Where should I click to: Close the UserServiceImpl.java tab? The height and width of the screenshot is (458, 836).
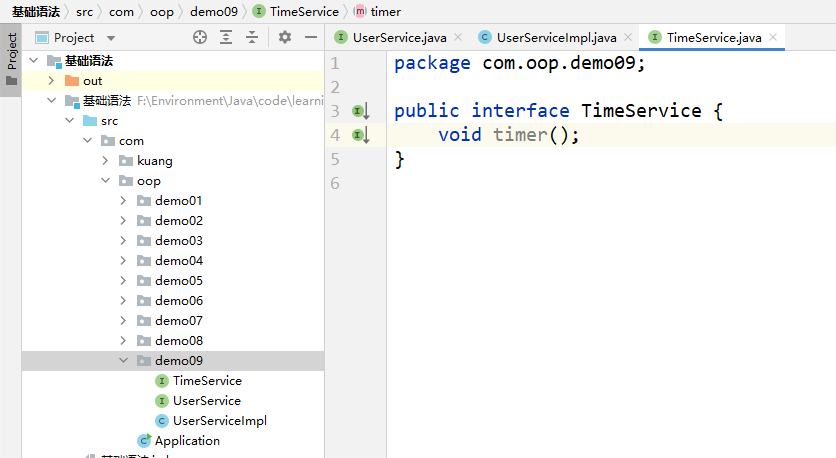pyautogui.click(x=628, y=37)
